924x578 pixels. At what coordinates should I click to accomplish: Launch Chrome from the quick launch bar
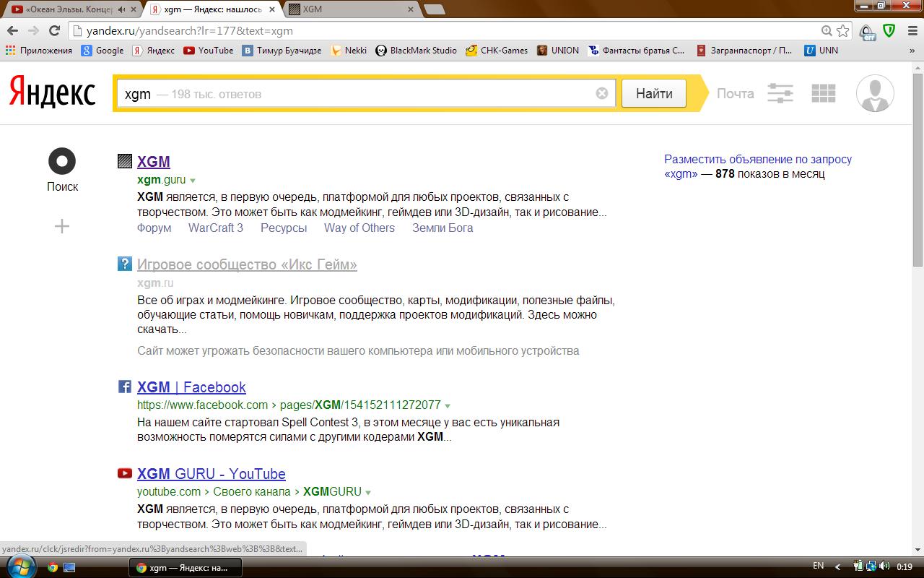coord(53,567)
